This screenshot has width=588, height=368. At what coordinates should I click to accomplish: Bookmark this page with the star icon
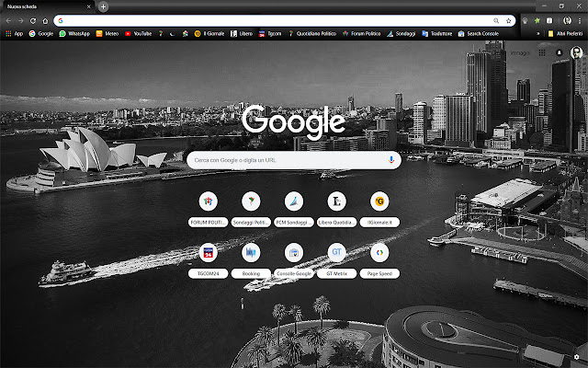[508, 20]
